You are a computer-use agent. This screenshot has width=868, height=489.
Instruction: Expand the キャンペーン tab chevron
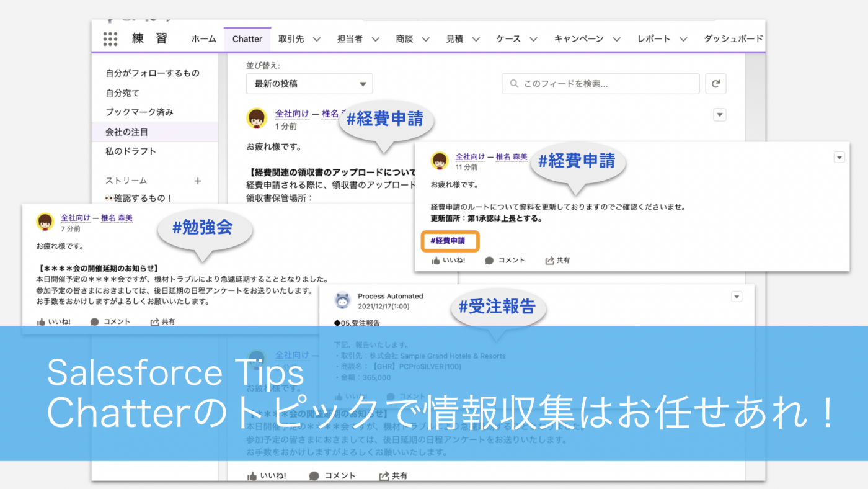(x=617, y=39)
